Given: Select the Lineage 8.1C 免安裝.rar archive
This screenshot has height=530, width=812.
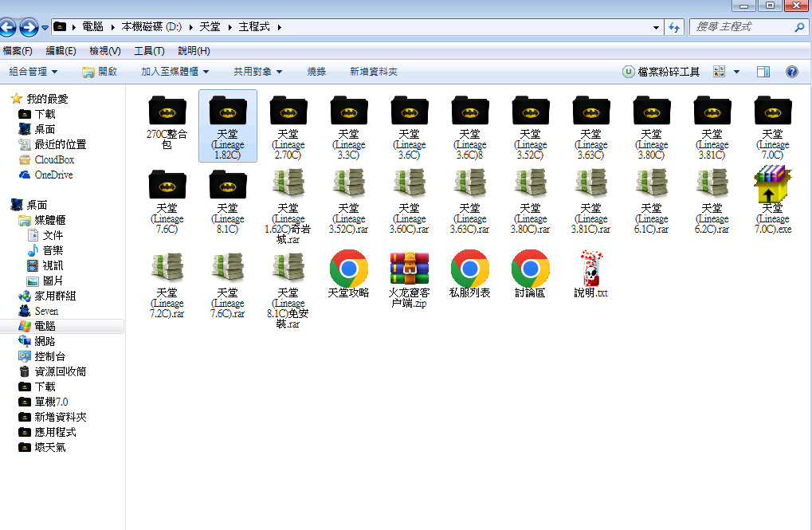Looking at the screenshot, I should 288,291.
